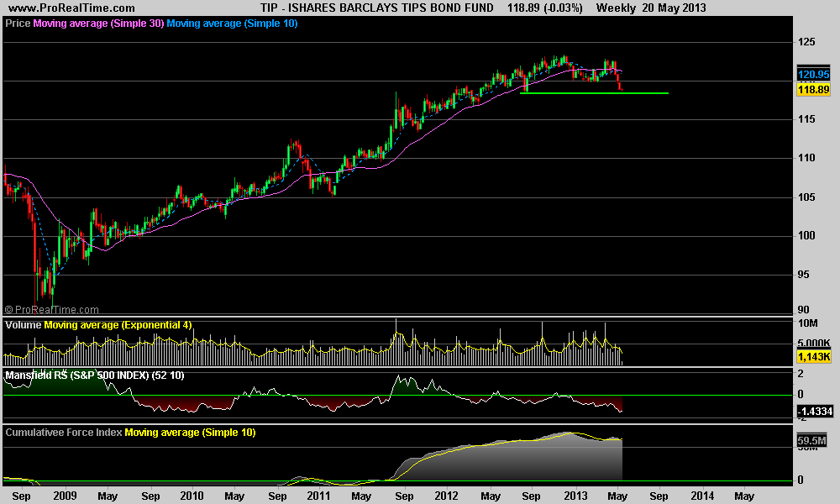Click the blue 120.95 moving average price tag
Screen dimensions: 840x504
tap(813, 75)
